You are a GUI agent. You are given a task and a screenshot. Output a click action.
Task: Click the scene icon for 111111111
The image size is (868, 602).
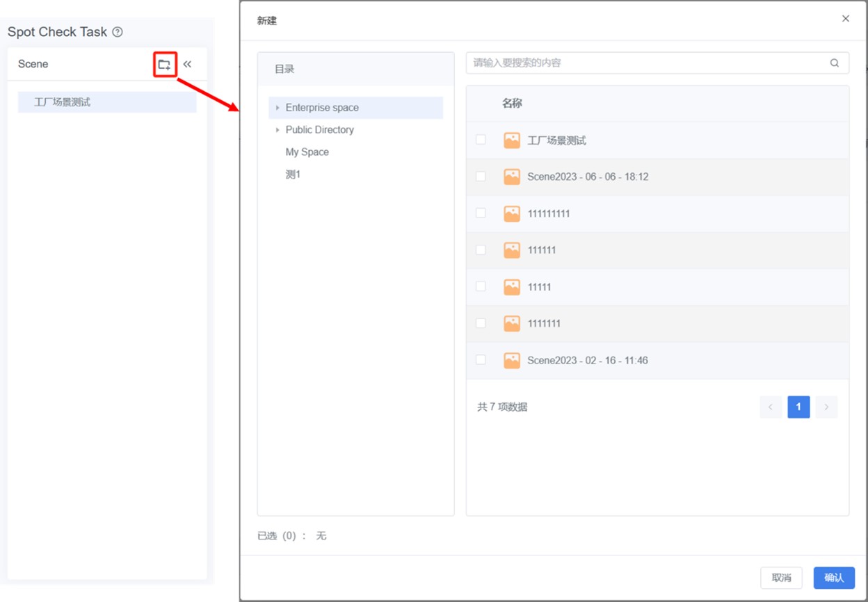pos(512,213)
